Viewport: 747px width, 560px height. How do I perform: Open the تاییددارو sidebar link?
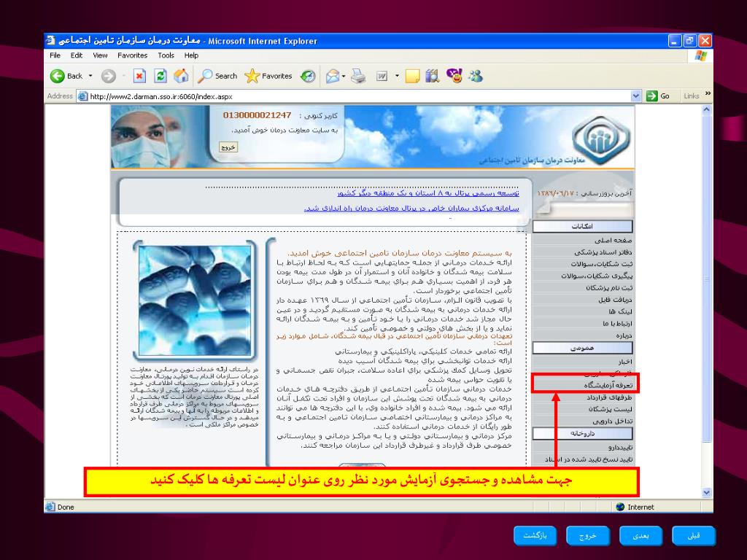[x=620, y=448]
